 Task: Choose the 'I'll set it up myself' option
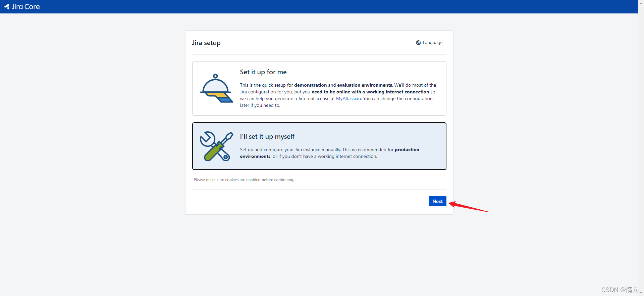point(319,146)
